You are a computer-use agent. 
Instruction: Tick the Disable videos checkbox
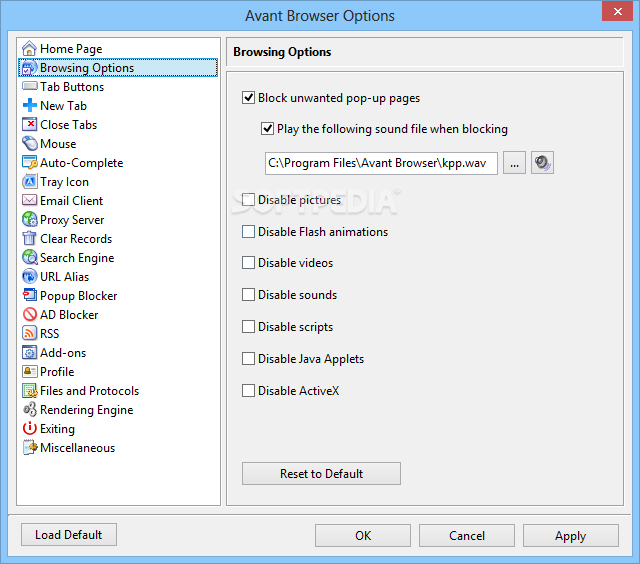[248, 263]
